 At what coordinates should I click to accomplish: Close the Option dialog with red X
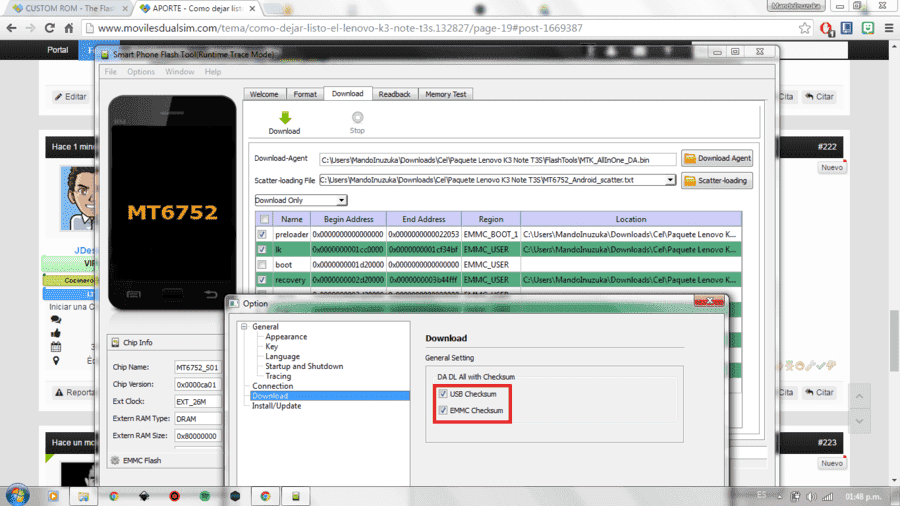pyautogui.click(x=709, y=301)
